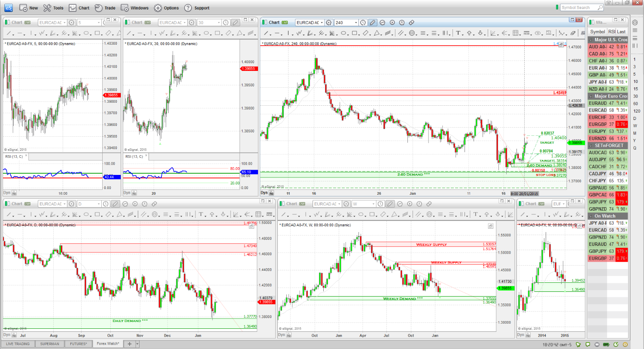Viewport: 644px width, 349px height.
Task: Toggle the link indicator of 240 Chart window
Action: pyautogui.click(x=265, y=22)
